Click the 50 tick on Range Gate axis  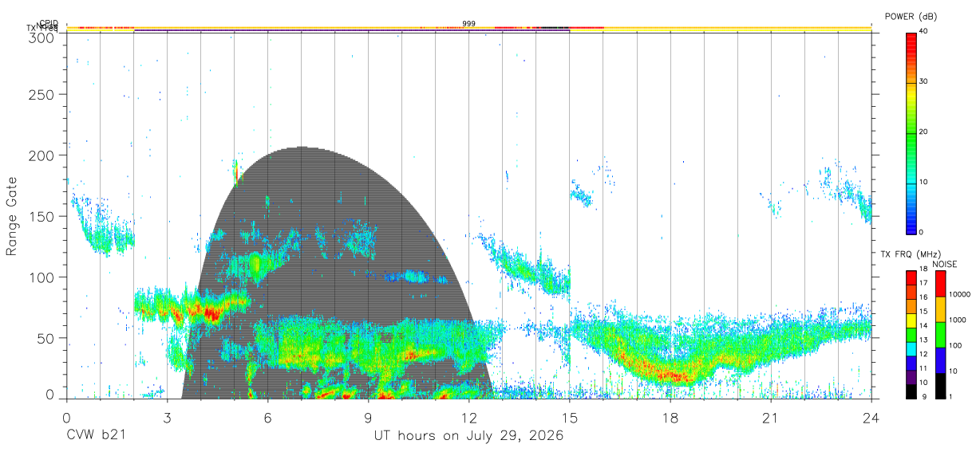pyautogui.click(x=47, y=338)
